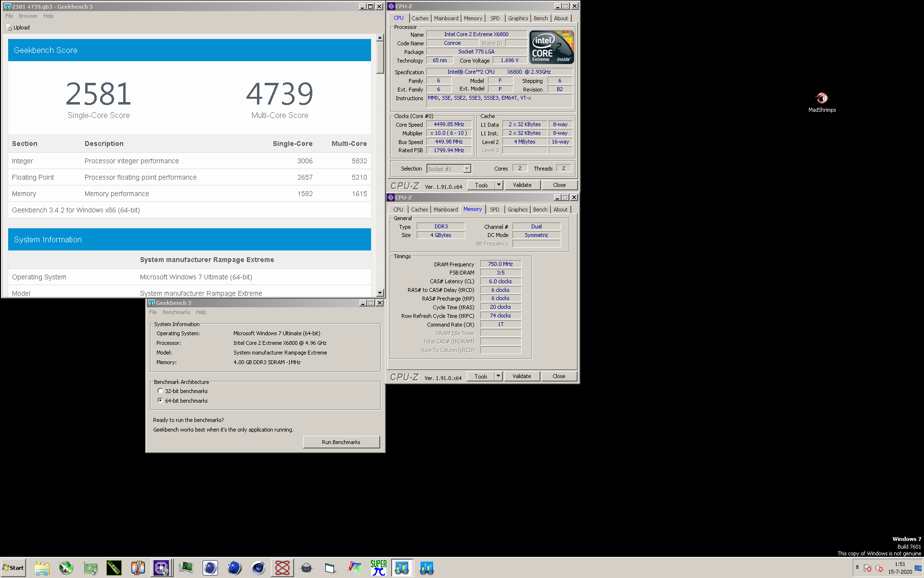Select 64-bit benchmarks radio option
The height and width of the screenshot is (578, 924).
point(160,400)
